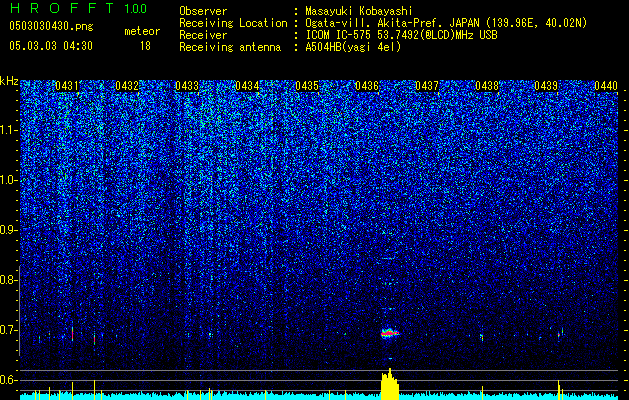This screenshot has width=629, height=400.
Task: Click the 'Receiving Location' label
Action: coord(233,23)
